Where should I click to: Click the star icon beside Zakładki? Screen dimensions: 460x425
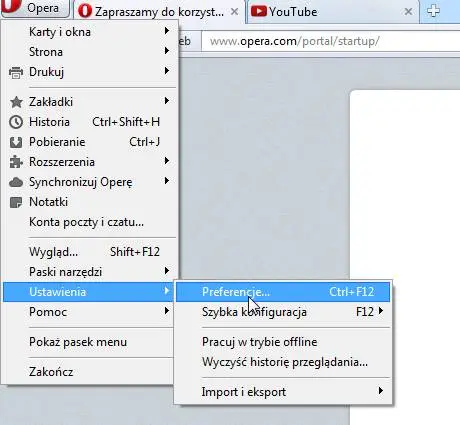point(16,102)
